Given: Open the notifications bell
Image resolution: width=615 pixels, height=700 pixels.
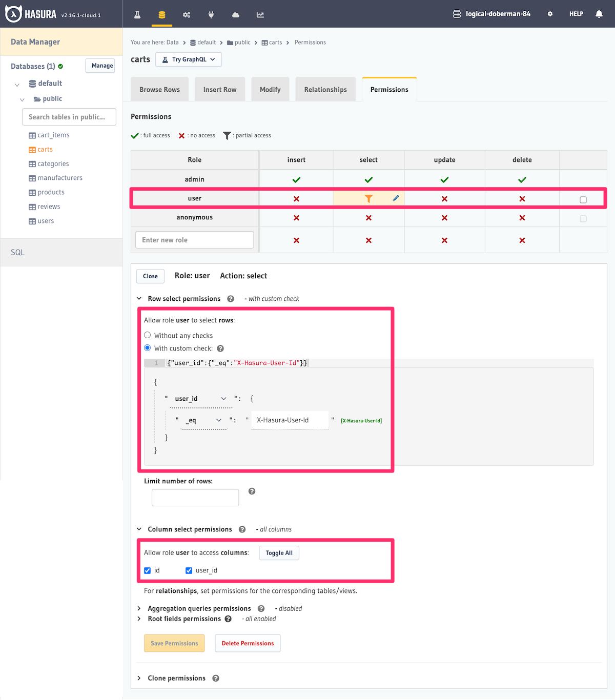Looking at the screenshot, I should pos(599,14).
